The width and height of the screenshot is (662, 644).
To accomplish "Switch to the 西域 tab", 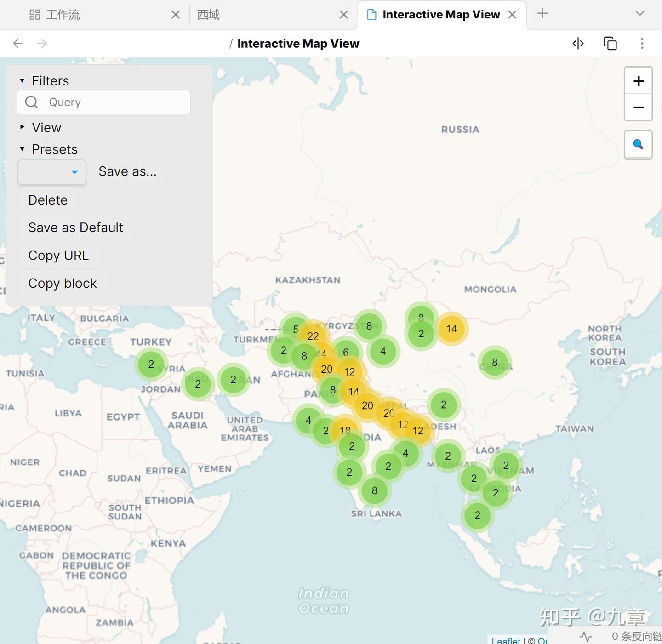I will 207,14.
